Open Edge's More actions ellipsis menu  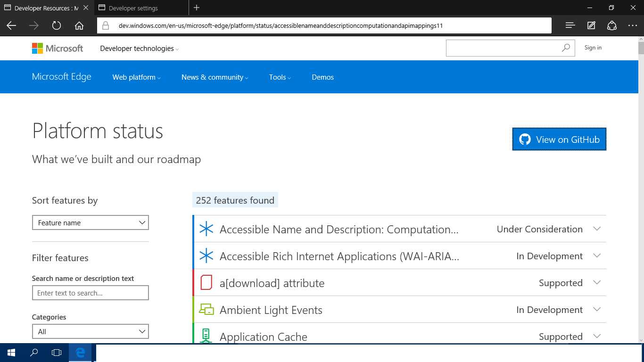tap(633, 25)
